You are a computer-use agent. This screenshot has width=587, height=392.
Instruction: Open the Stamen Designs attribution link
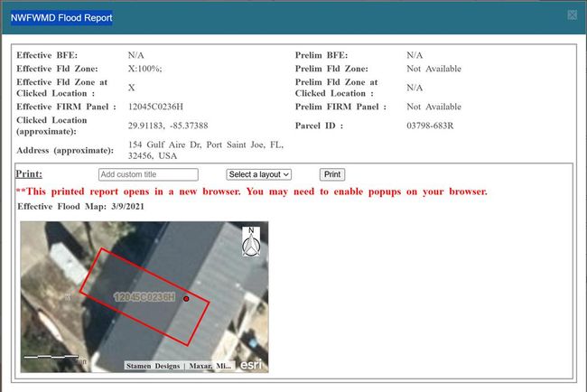[x=154, y=366]
